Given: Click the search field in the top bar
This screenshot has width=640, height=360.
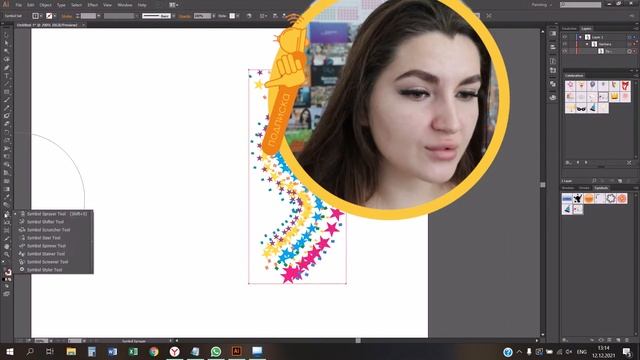Looking at the screenshot, I should tap(580, 5).
